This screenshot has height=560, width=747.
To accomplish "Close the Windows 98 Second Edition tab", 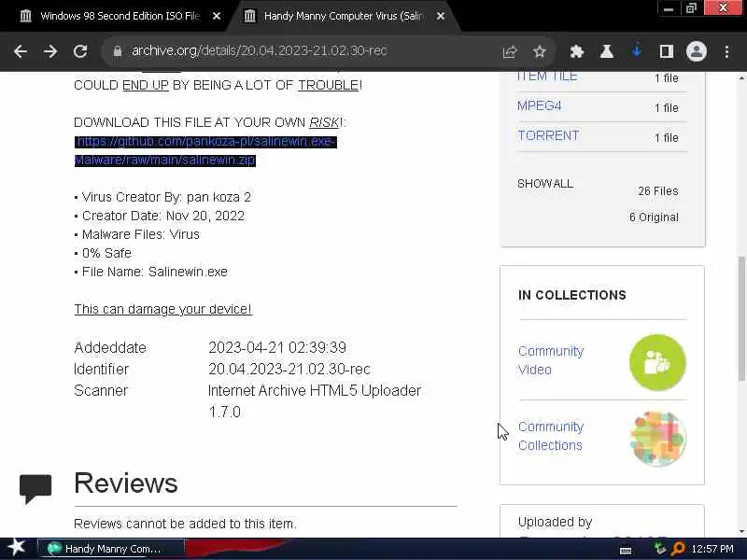I will click(x=217, y=16).
